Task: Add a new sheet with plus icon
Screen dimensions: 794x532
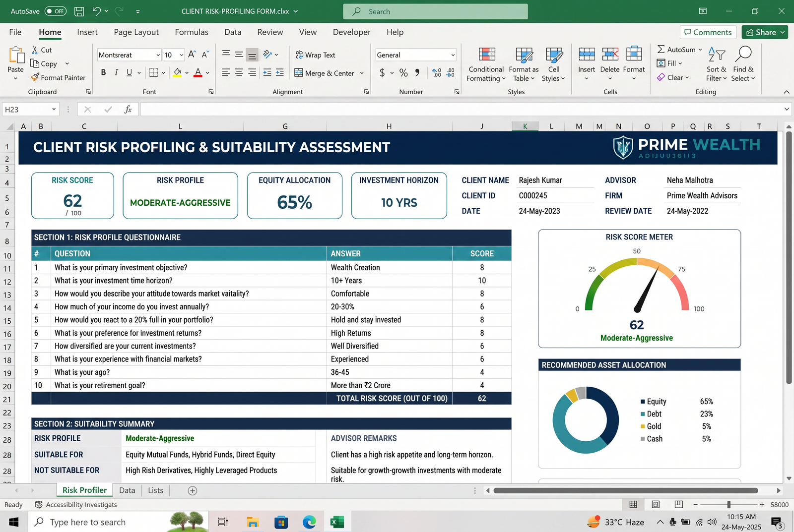Action: (193, 490)
